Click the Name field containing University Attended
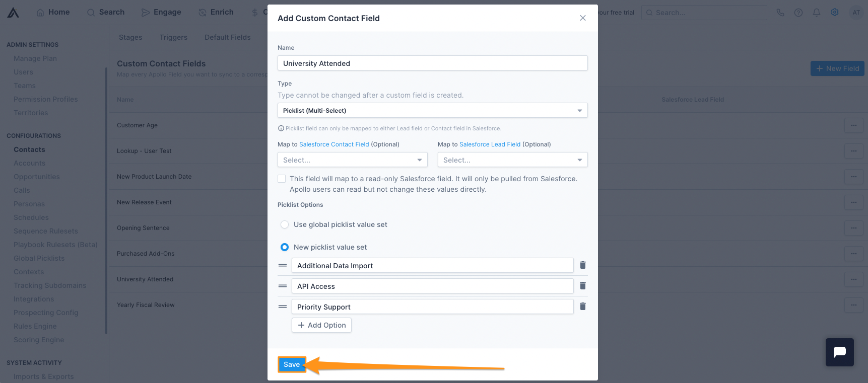Image resolution: width=868 pixels, height=383 pixels. pos(432,63)
